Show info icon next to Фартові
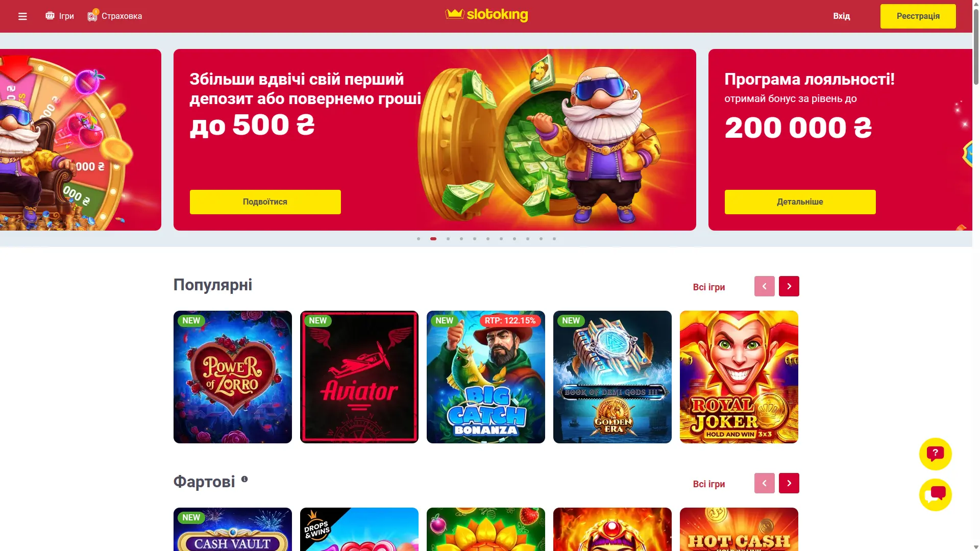This screenshot has width=980, height=551. pos(244,479)
